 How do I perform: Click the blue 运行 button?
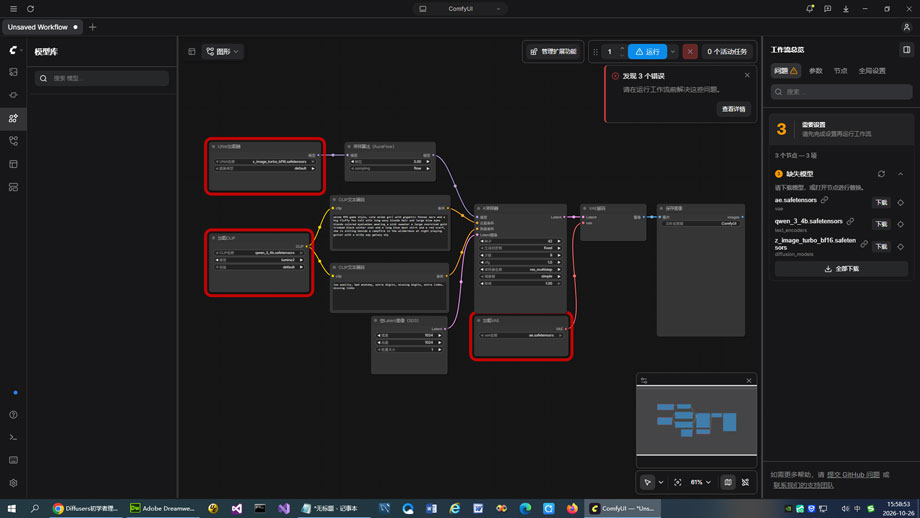[x=647, y=52]
